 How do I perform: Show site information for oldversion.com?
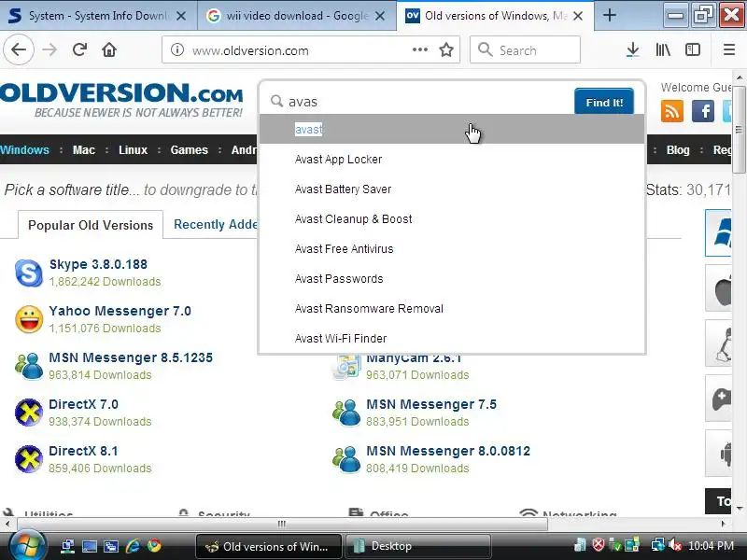coord(177,49)
